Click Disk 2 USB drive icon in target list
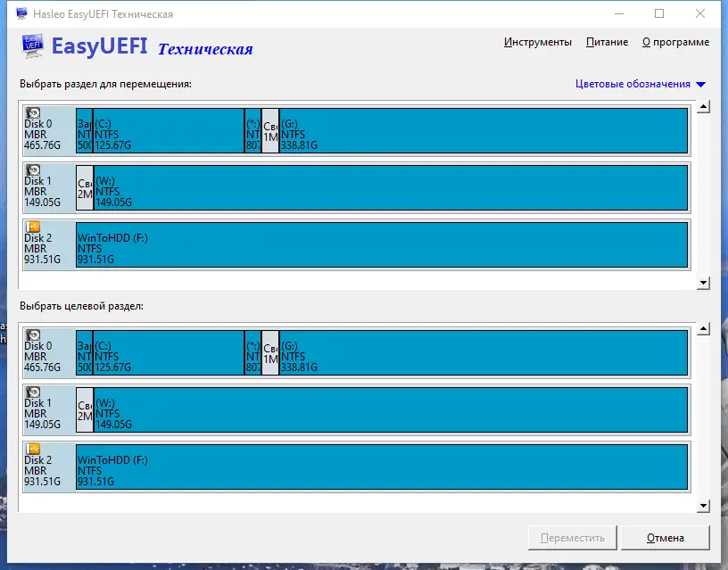The image size is (728, 570). coord(33,449)
